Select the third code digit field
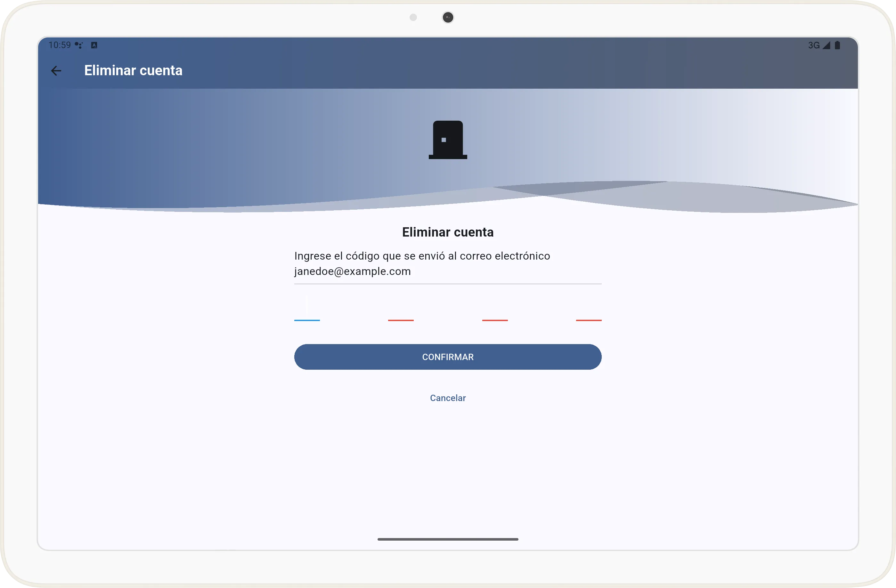The height and width of the screenshot is (588, 896). click(x=495, y=309)
